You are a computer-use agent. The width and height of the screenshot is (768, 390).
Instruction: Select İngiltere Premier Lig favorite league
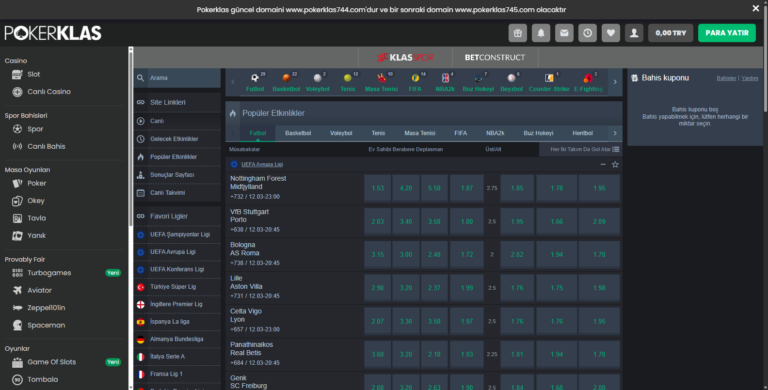point(177,304)
